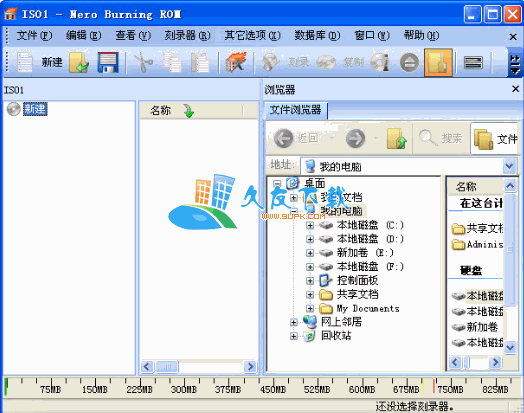524x413 pixels.
Task: Click the 新建 toolbar label button
Action: point(52,62)
